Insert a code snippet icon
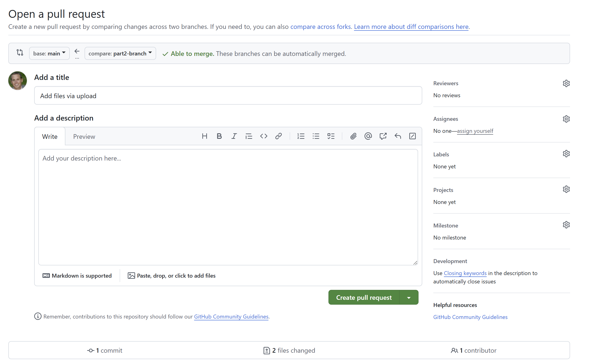 click(x=264, y=136)
